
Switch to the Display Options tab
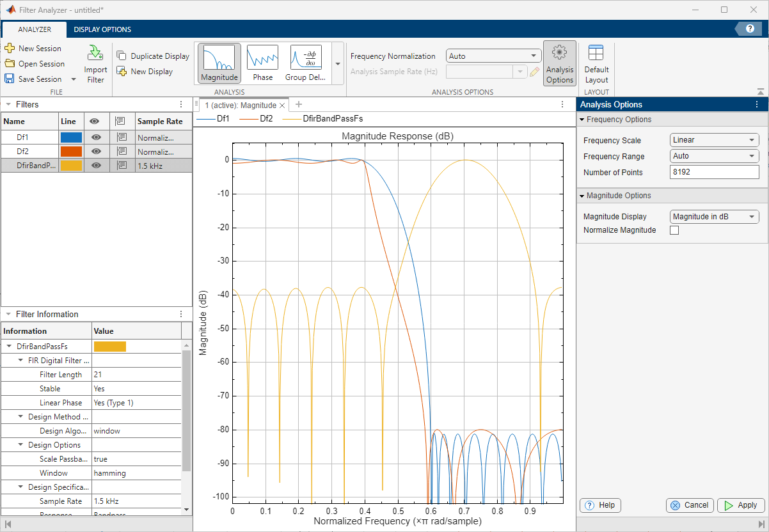[x=102, y=29]
